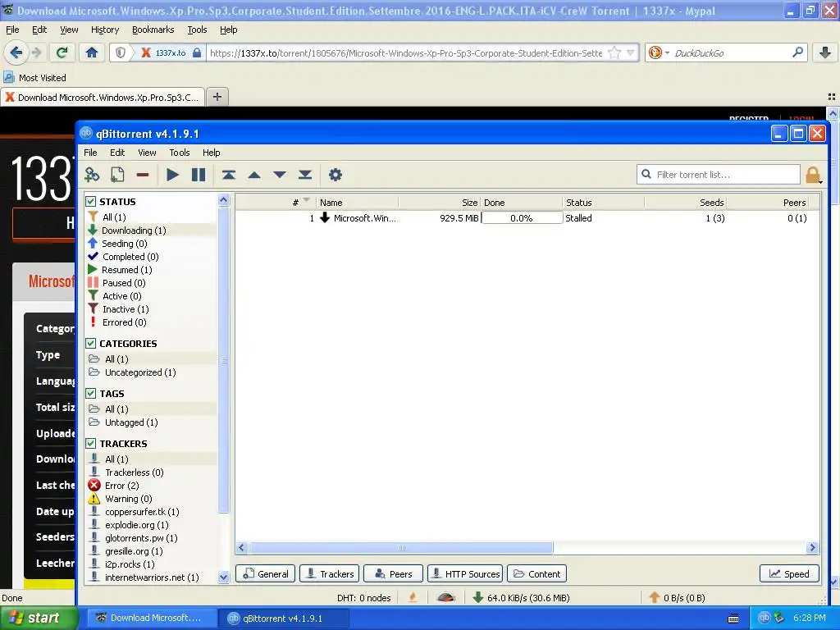Click the Add torrent file icon
Screen dimensions: 840x630
pos(117,175)
